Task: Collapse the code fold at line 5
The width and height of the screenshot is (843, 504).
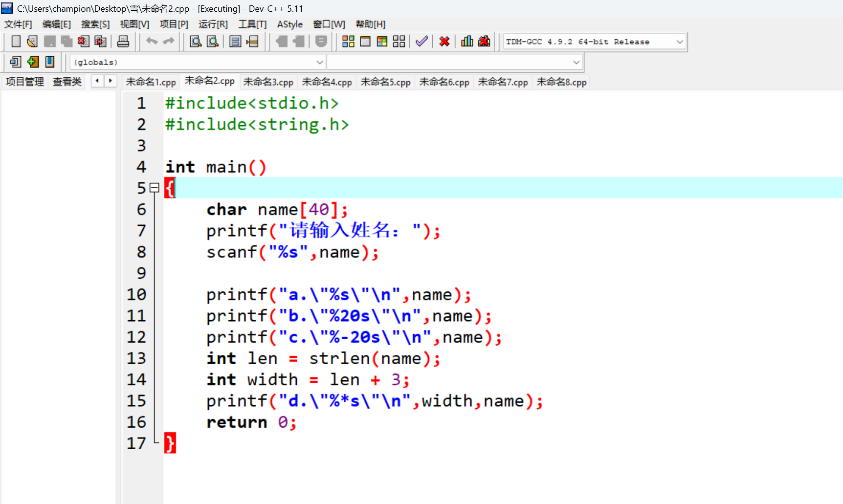Action: [x=155, y=188]
